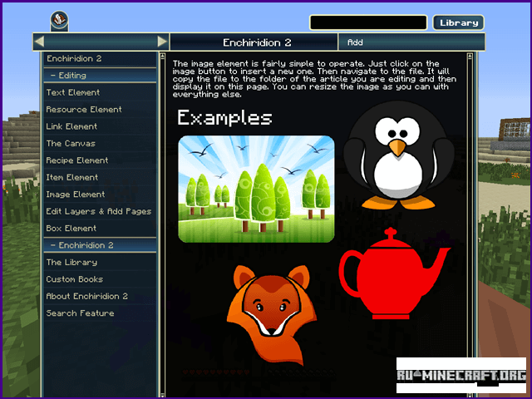532x399 pixels.
Task: Click the image element description paragraph
Action: 314,79
